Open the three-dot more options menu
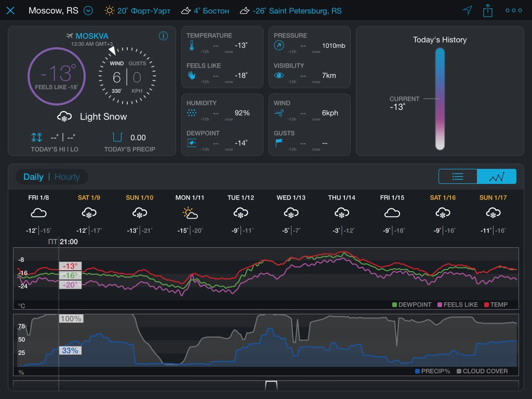 [513, 10]
